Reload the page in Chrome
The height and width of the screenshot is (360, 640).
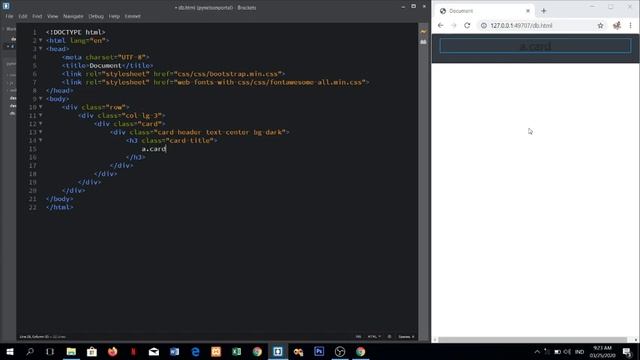(467, 25)
